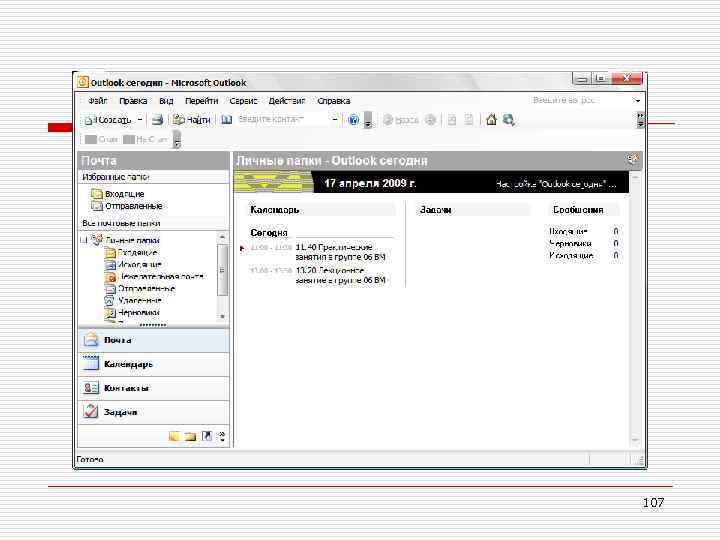Open the Перейти menu

202,101
